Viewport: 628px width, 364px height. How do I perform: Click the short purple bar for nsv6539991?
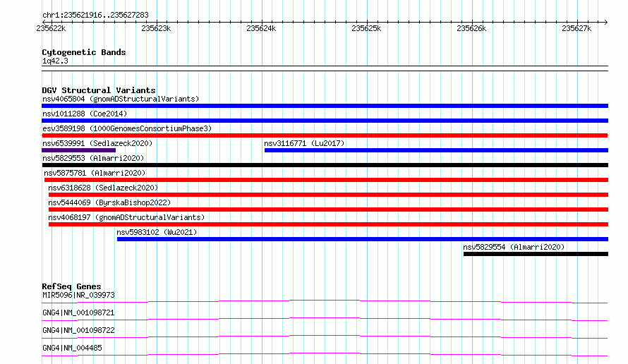[78, 150]
